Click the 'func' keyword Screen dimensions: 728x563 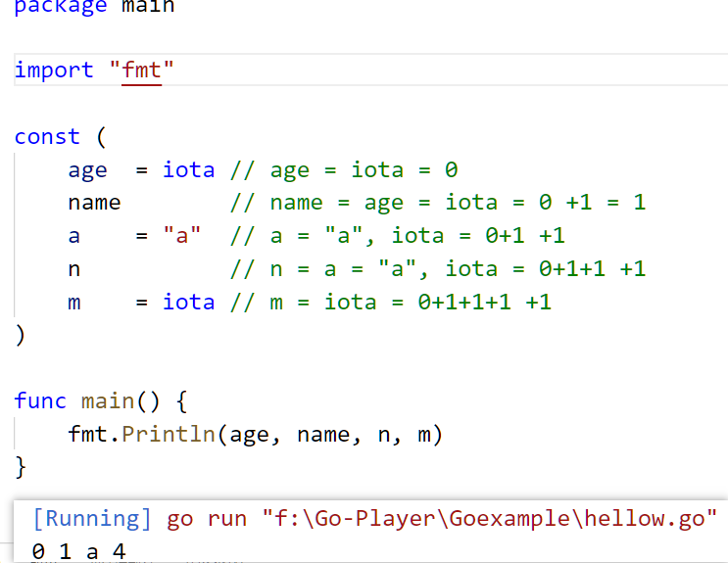tap(40, 400)
